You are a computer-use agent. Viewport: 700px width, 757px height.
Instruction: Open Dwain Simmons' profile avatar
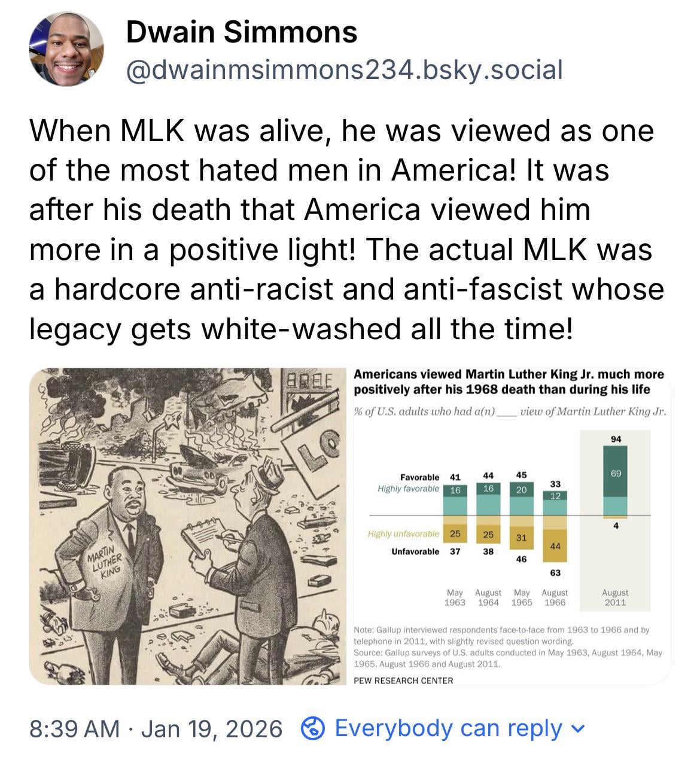click(66, 50)
